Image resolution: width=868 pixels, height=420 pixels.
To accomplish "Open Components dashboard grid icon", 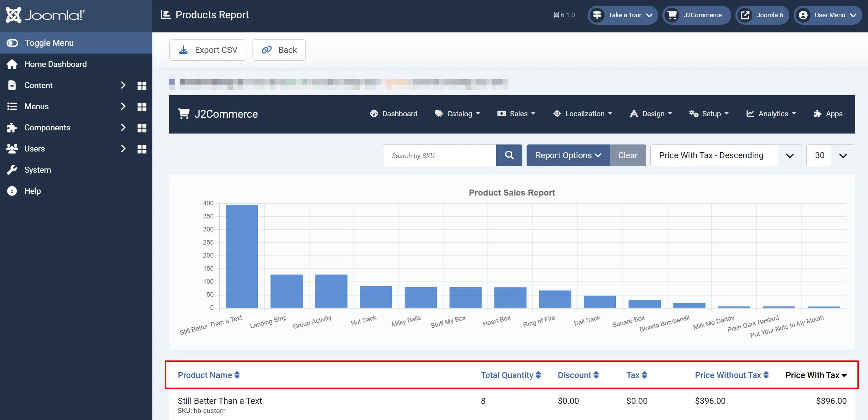I will click(142, 128).
